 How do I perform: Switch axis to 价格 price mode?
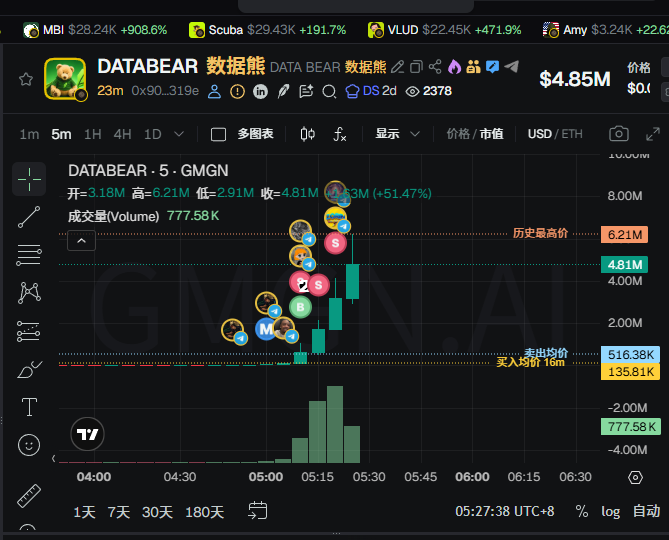458,134
